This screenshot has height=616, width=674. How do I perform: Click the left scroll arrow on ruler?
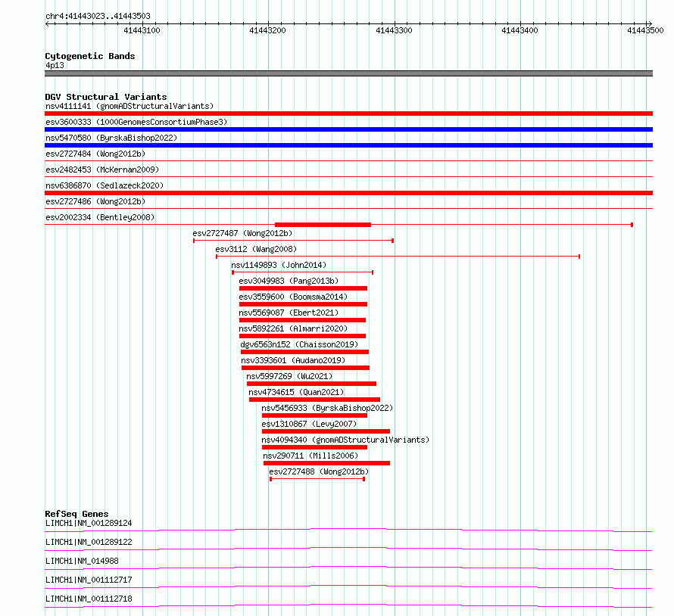coord(47,23)
